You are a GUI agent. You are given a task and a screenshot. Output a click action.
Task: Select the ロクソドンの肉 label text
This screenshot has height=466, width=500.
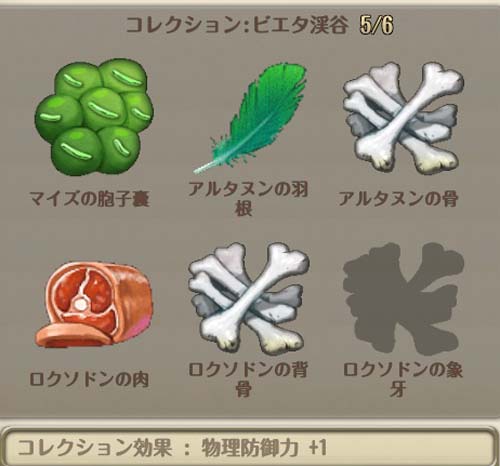[89, 379]
